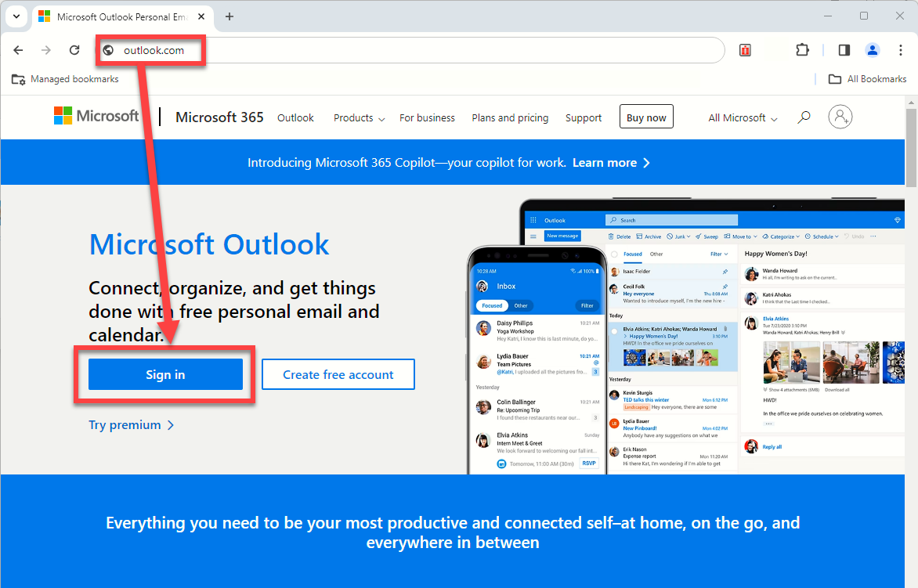Click the outlook.com address bar
Viewport: 918px width, 588px height.
point(410,50)
